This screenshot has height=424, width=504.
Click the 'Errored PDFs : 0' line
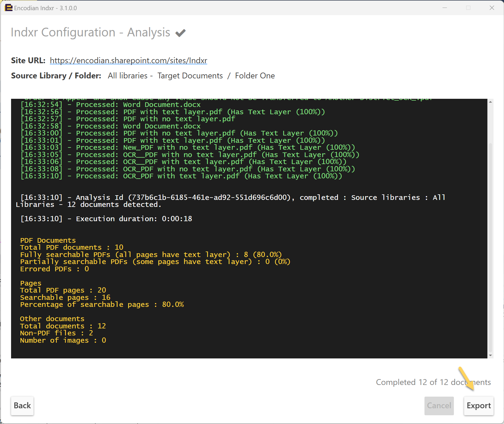[54, 269]
